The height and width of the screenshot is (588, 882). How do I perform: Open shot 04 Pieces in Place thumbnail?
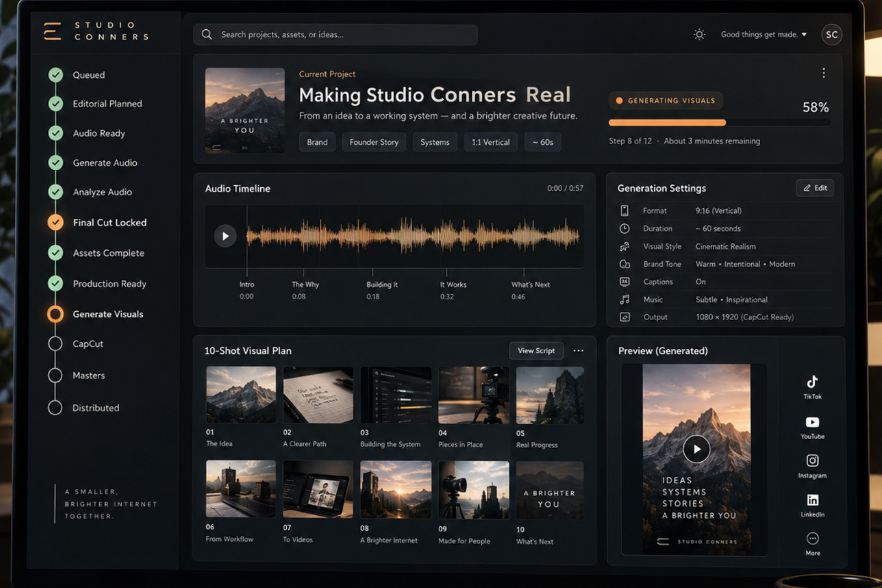474,395
